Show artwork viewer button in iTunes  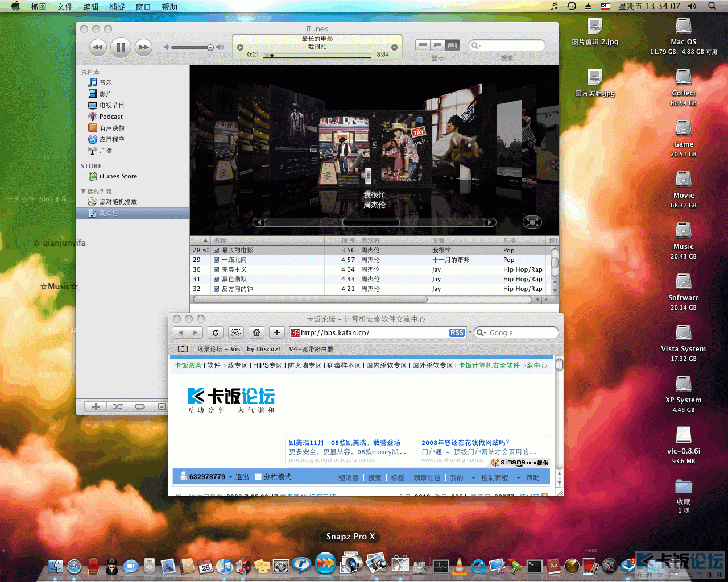pos(162,406)
